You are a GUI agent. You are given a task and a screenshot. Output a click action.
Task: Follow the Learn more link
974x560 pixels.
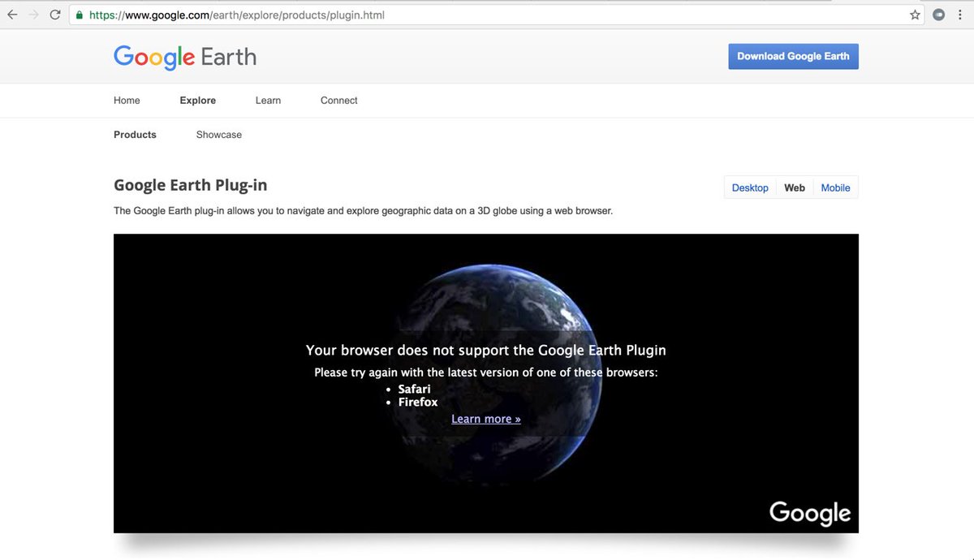(x=486, y=419)
